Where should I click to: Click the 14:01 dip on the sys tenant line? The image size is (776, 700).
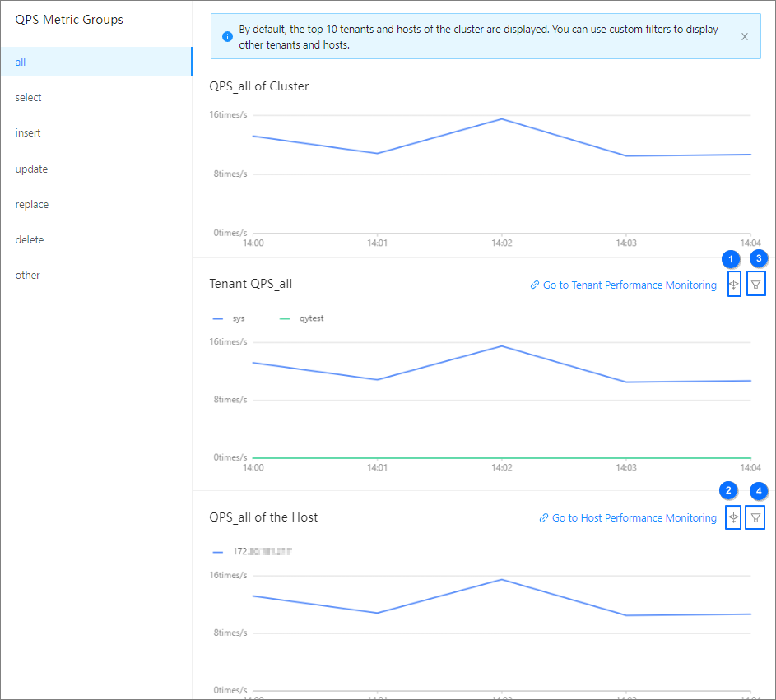pos(377,379)
